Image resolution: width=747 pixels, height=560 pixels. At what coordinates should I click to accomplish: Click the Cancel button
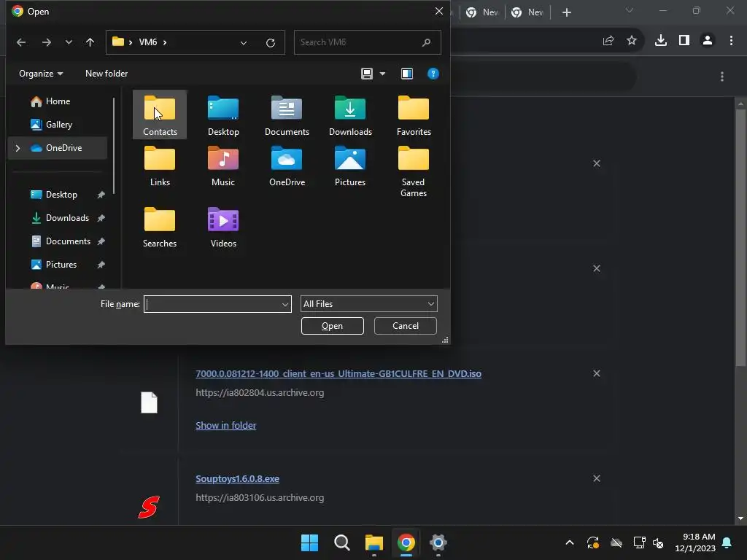(x=406, y=326)
